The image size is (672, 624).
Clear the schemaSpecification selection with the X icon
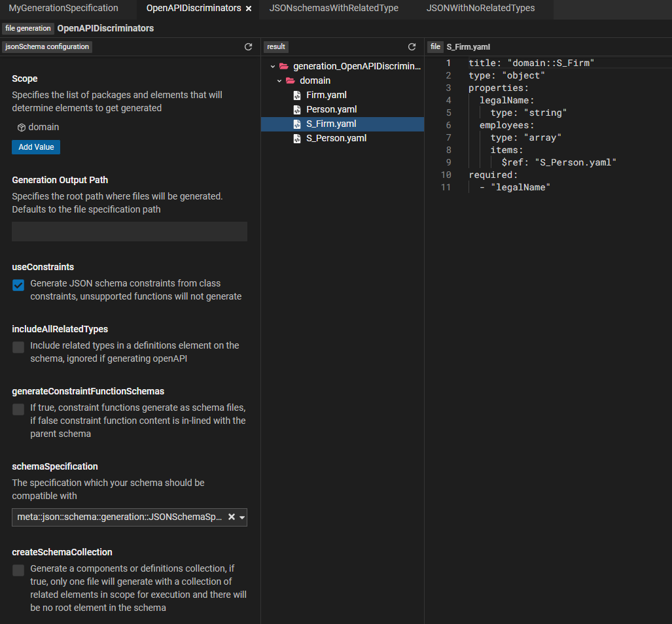click(232, 517)
